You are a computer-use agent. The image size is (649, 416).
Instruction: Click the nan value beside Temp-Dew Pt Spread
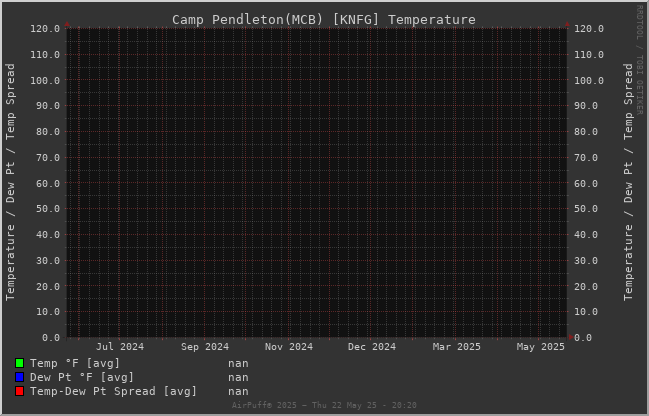pos(238,391)
